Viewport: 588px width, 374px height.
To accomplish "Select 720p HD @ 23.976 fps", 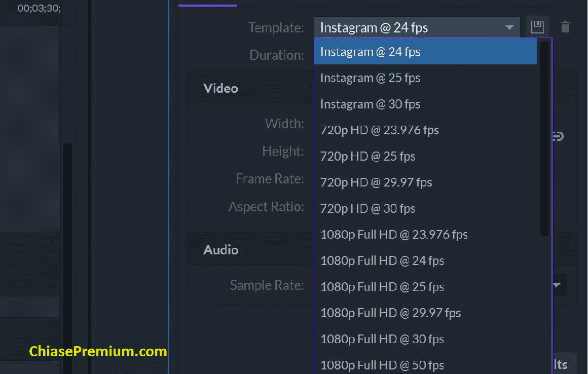I will coord(425,130).
